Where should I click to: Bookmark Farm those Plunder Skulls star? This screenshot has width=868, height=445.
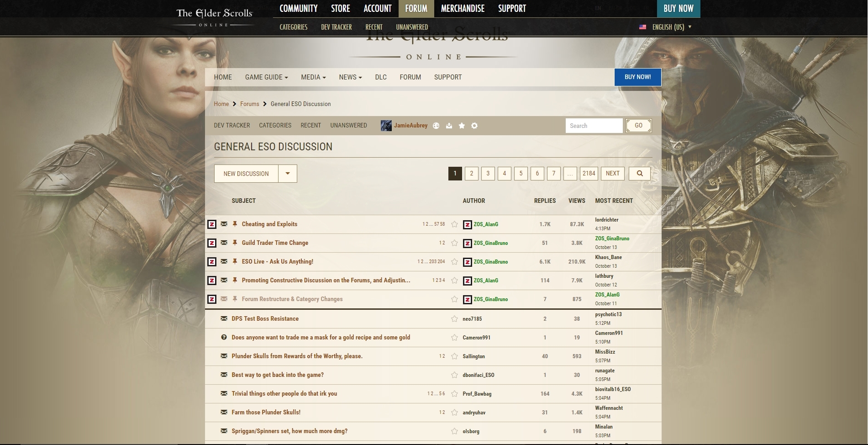[x=454, y=413]
